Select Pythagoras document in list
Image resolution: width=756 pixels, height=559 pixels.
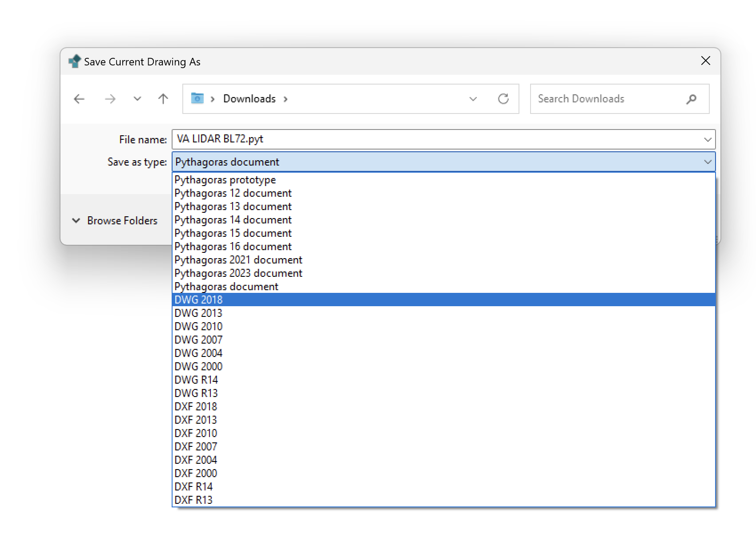pos(444,287)
